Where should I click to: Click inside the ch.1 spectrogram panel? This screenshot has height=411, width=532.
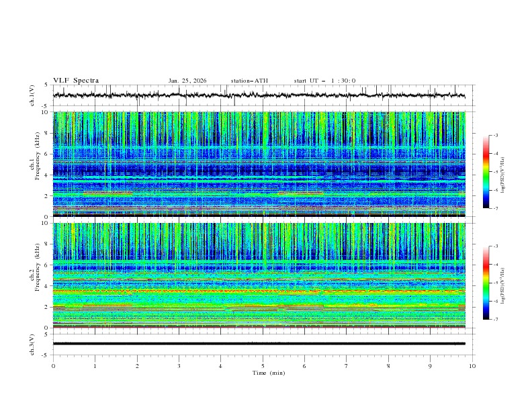point(262,165)
